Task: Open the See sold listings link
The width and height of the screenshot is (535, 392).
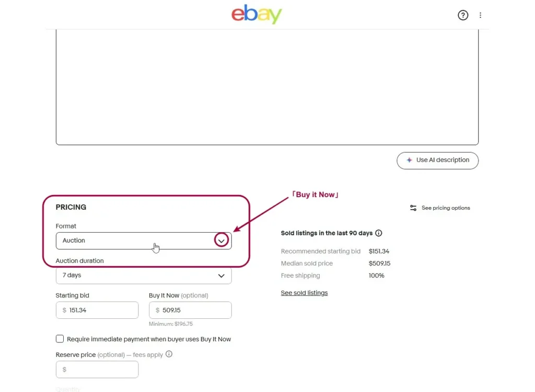Action: click(304, 293)
